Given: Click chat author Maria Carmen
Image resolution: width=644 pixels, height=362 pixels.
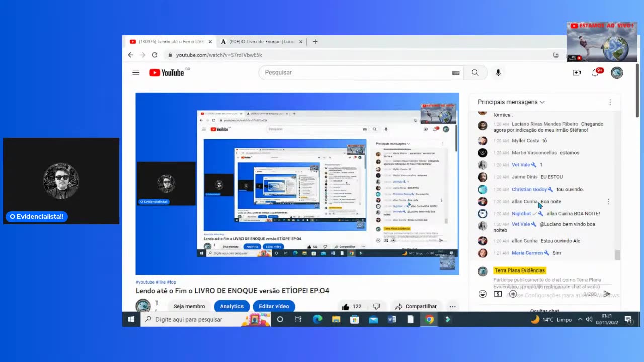Looking at the screenshot, I should click(x=527, y=253).
